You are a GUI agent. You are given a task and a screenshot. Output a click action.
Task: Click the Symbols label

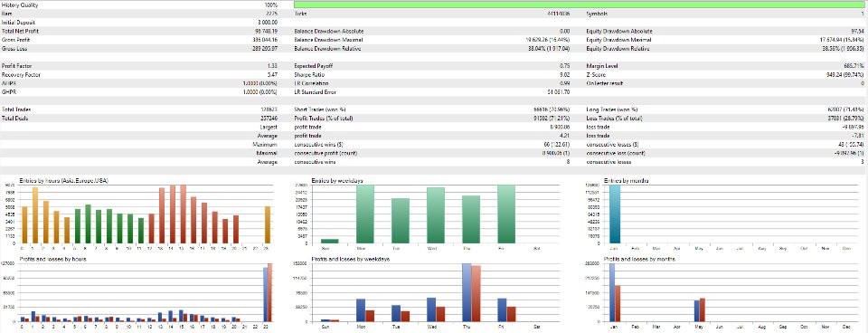coord(598,14)
